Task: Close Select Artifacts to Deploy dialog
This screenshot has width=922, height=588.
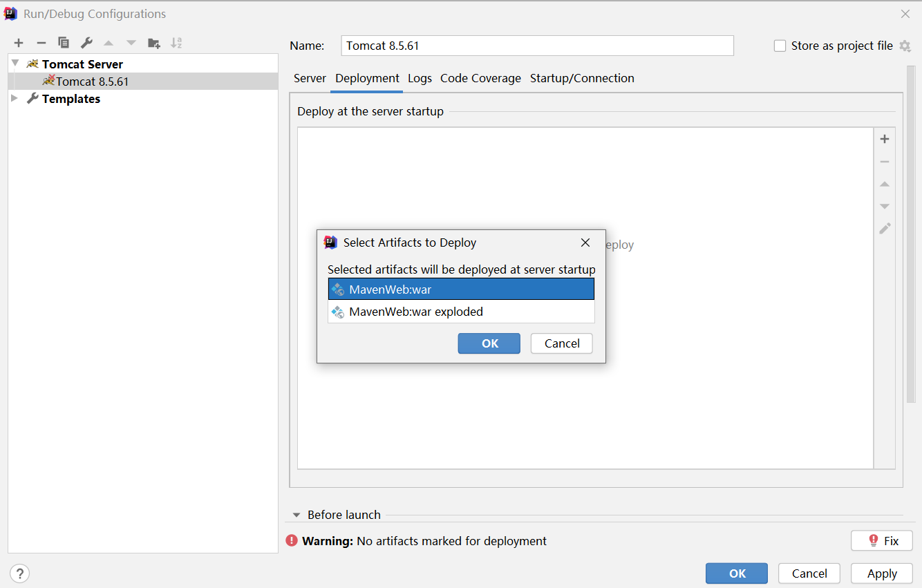Action: (x=585, y=243)
